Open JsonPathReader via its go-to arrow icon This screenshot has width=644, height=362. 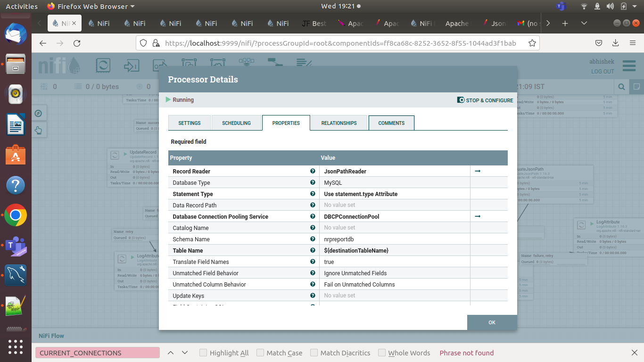click(478, 171)
